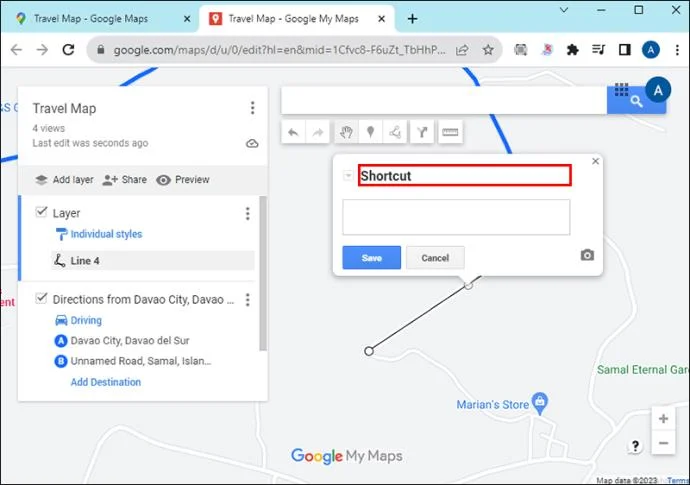Viewport: 690px width, 485px height.
Task: Select the Add marker pin tool
Action: click(x=371, y=132)
